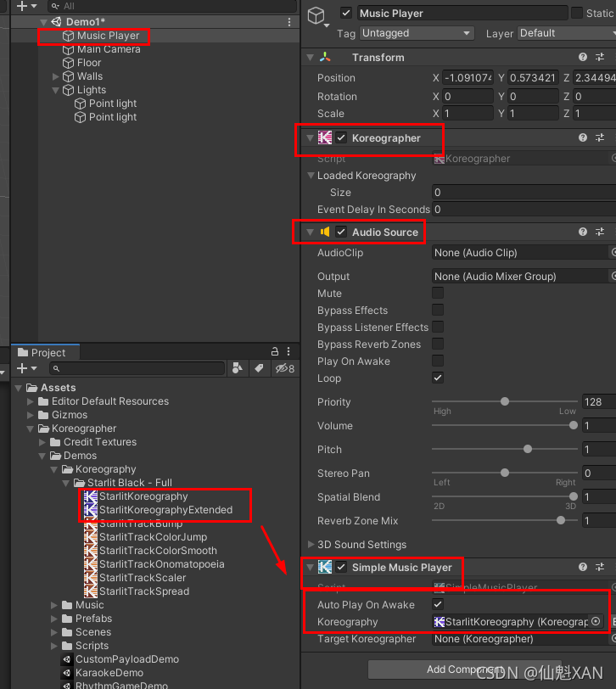Collapse the Lights object in Hierarchy

56,90
